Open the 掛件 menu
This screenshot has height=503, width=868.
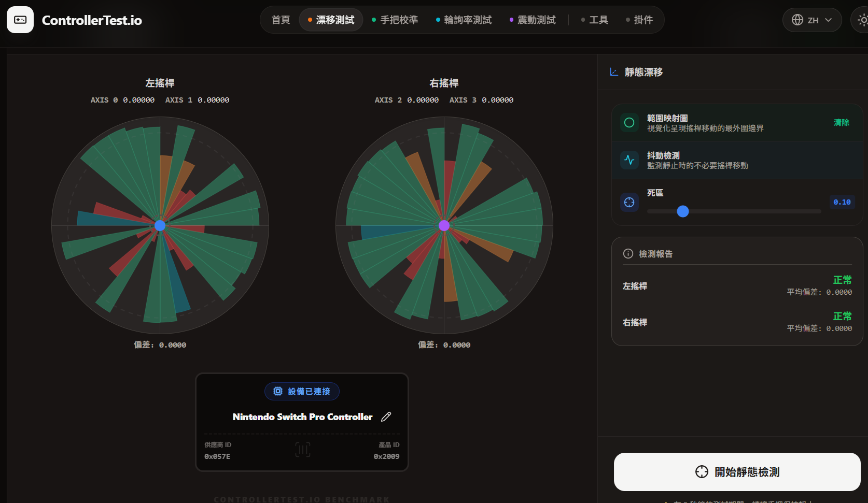click(x=639, y=20)
